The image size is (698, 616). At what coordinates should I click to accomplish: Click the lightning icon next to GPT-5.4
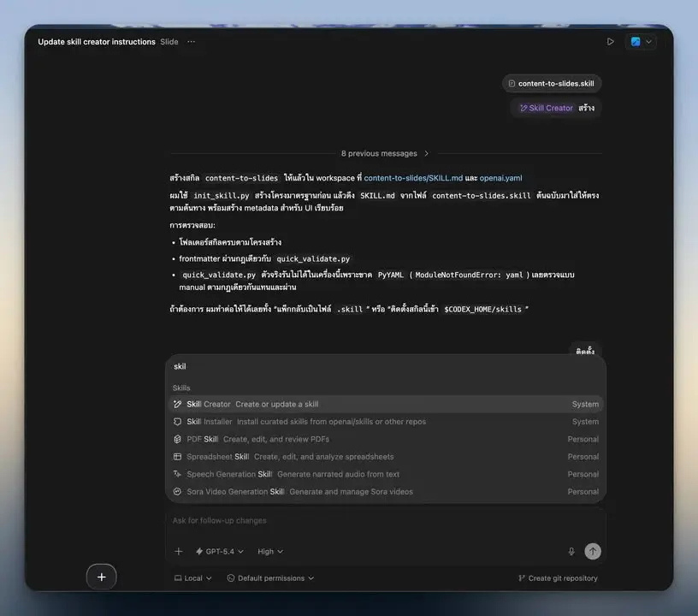tap(199, 552)
